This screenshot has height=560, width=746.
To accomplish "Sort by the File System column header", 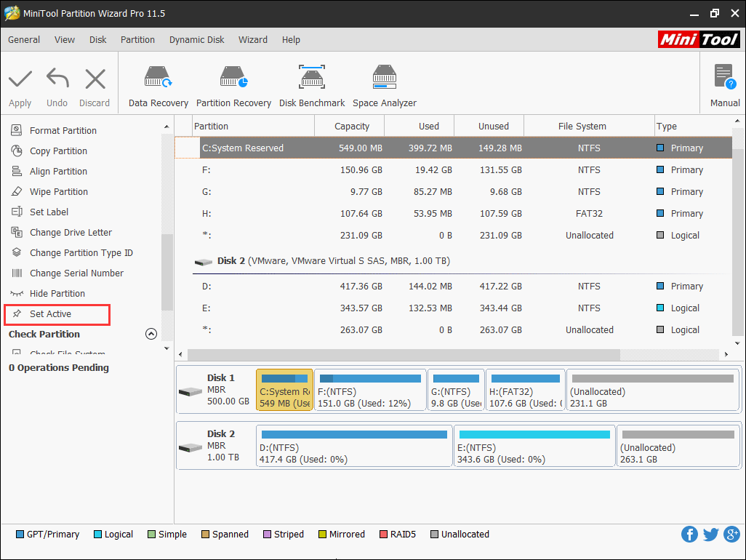I will [589, 126].
